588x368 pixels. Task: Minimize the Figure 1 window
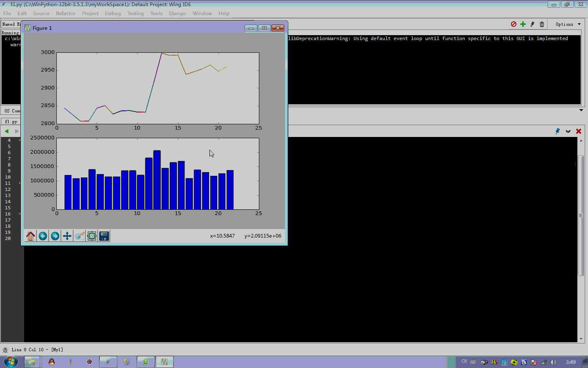pyautogui.click(x=251, y=28)
